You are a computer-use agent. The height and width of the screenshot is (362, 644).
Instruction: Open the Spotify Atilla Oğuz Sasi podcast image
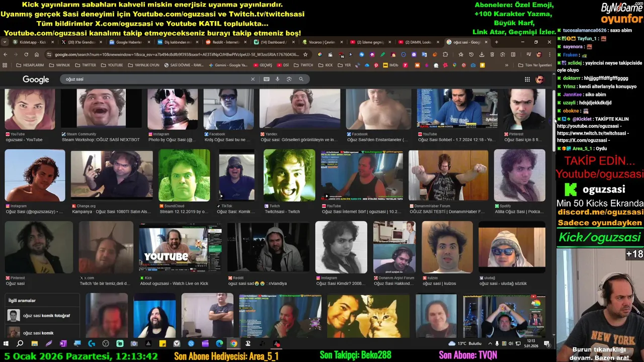pyautogui.click(x=519, y=182)
